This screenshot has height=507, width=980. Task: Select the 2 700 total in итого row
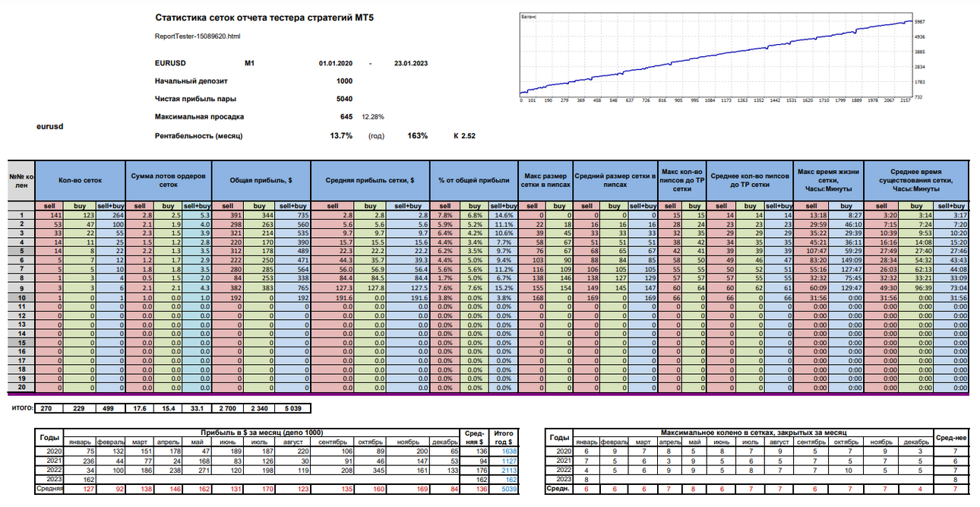[x=229, y=409]
